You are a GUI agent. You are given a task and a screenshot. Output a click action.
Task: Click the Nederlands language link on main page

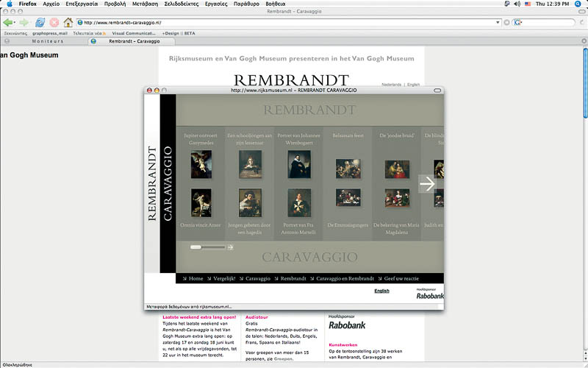391,85
